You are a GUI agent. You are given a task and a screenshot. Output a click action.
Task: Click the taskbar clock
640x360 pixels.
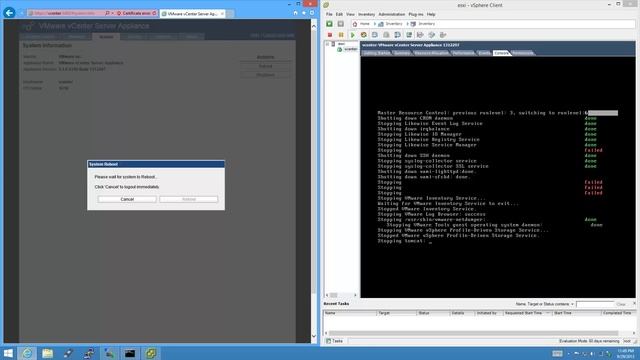pyautogui.click(x=626, y=353)
